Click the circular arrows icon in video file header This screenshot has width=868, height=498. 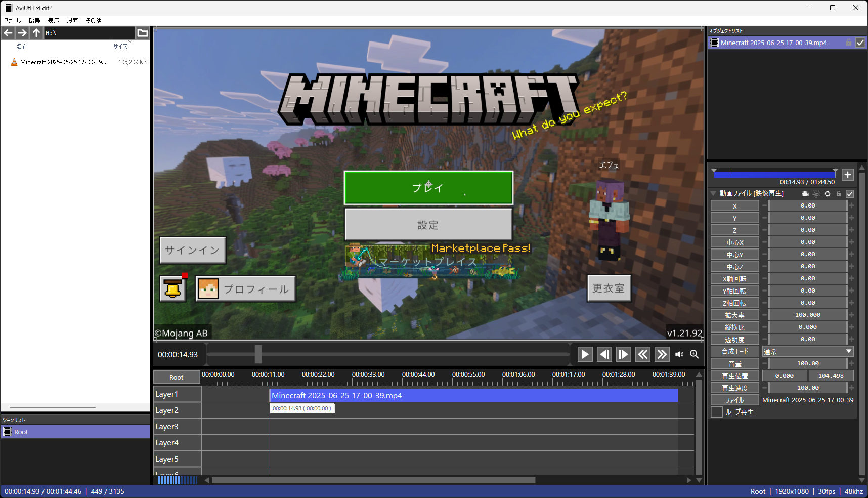click(828, 194)
